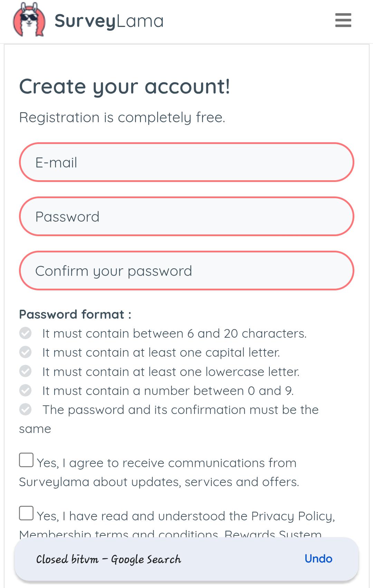Open the hamburger navigation menu

343,20
